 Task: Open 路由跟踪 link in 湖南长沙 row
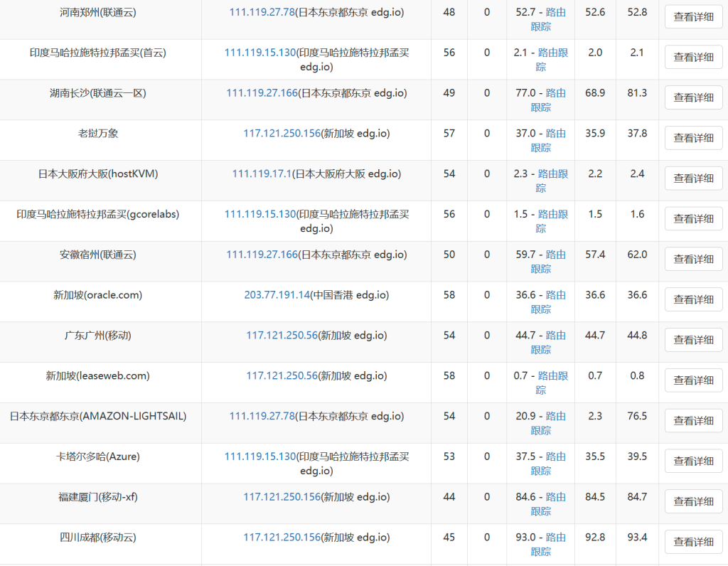[x=555, y=93]
